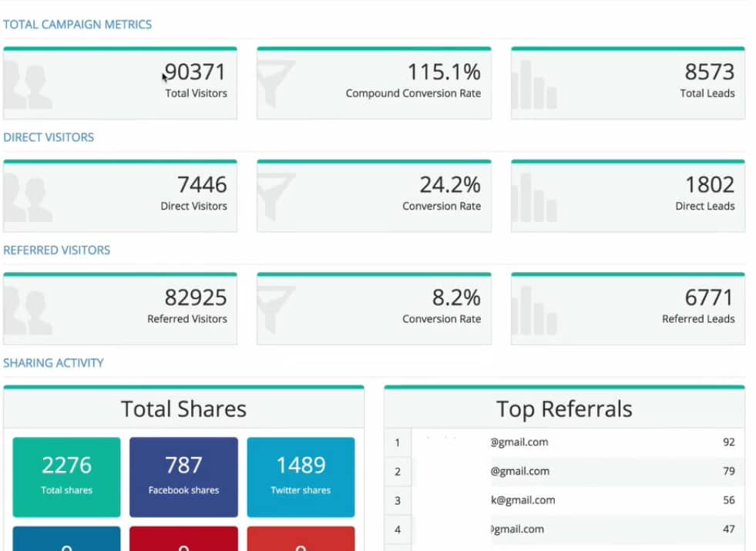Screen dimensions: 756x551
Task: Click the 82925 referred visitors value
Action: (x=196, y=298)
